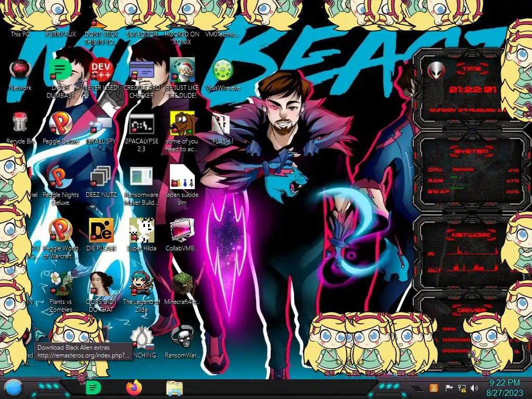Open OOPS DID I DO THAT portrait icon
The width and height of the screenshot is (532, 399).
[101, 283]
